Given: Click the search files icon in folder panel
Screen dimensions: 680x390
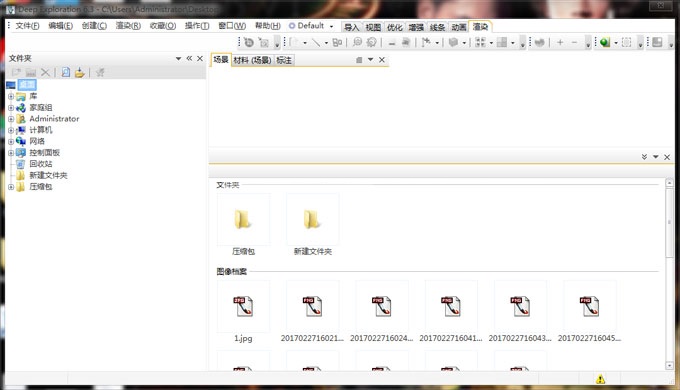Looking at the screenshot, I should click(65, 72).
